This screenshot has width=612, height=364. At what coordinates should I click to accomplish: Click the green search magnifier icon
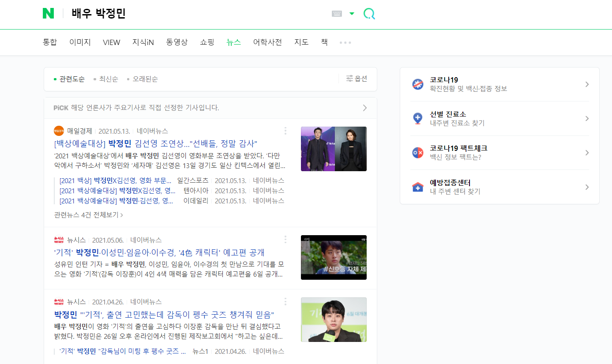point(369,14)
